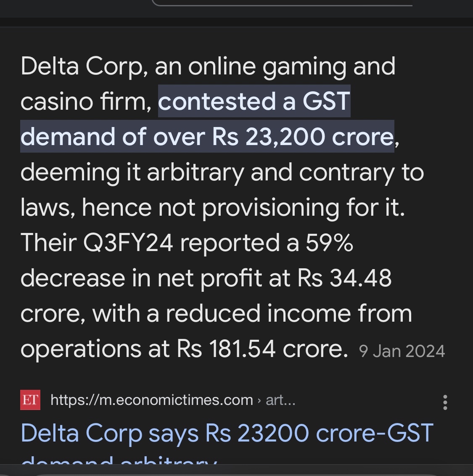Click the '9 Jan 2024' date label

[402, 352]
